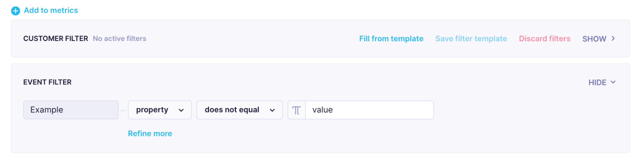Click the chevron arrow next to HIDE
Screen dimensions: 644x164
(613, 82)
